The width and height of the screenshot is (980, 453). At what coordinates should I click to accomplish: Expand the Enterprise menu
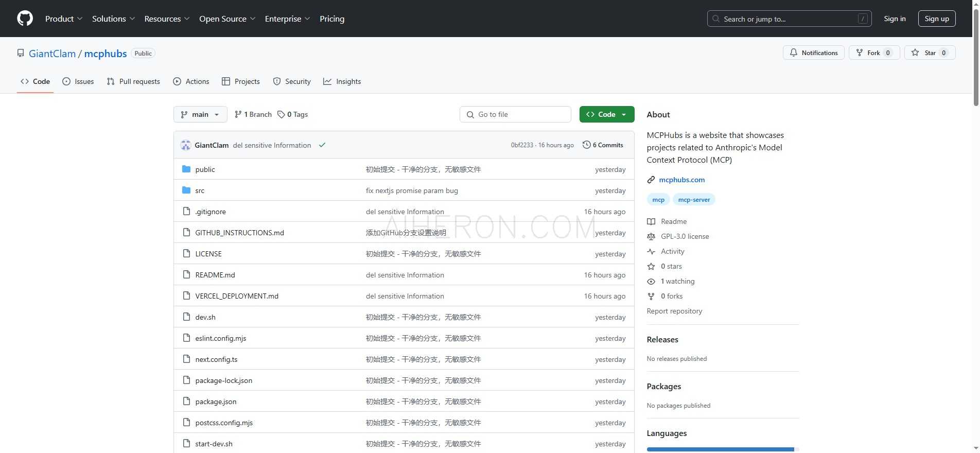coord(288,19)
